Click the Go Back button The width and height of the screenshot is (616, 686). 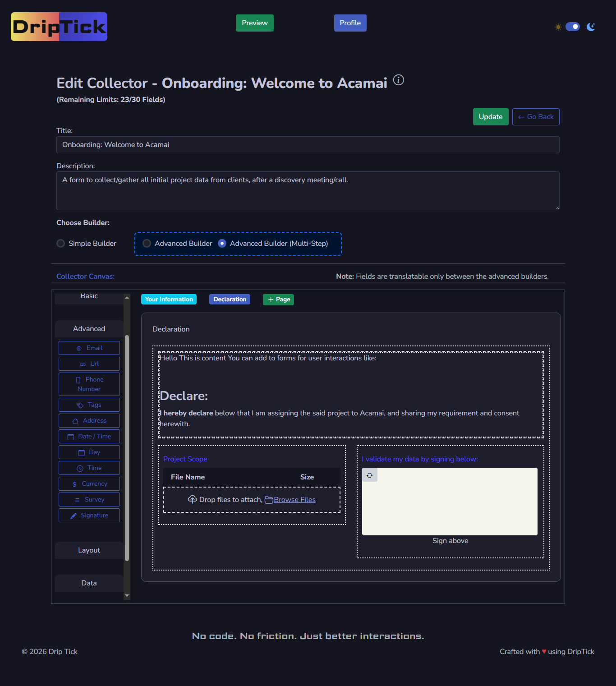pyautogui.click(x=536, y=117)
